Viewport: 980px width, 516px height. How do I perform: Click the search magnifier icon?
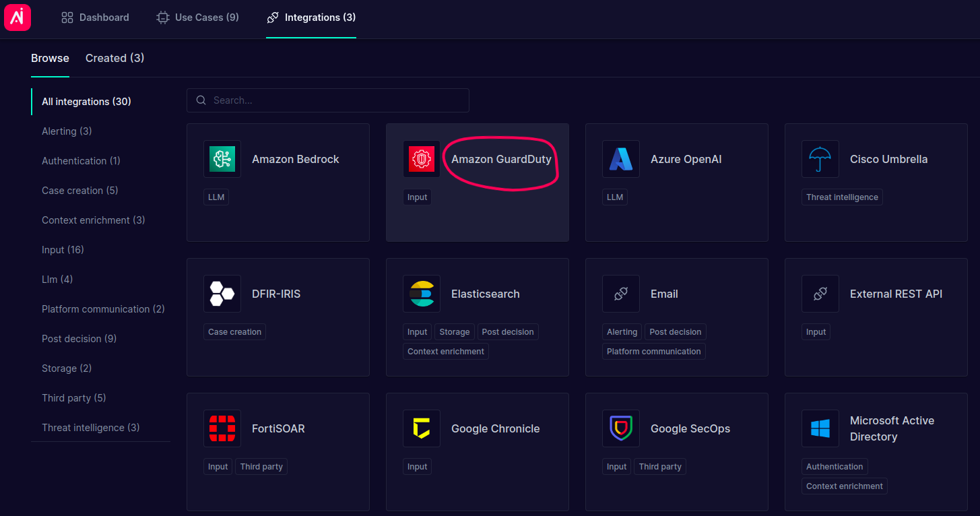[201, 100]
